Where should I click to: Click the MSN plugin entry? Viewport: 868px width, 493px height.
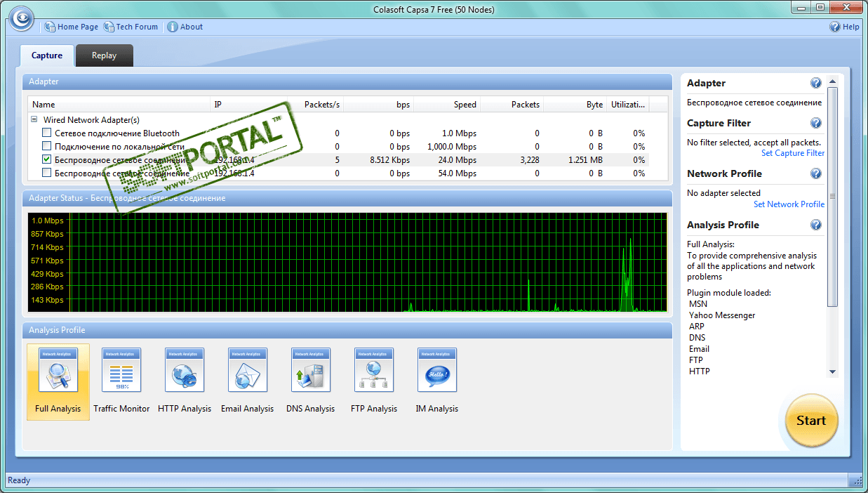point(698,304)
